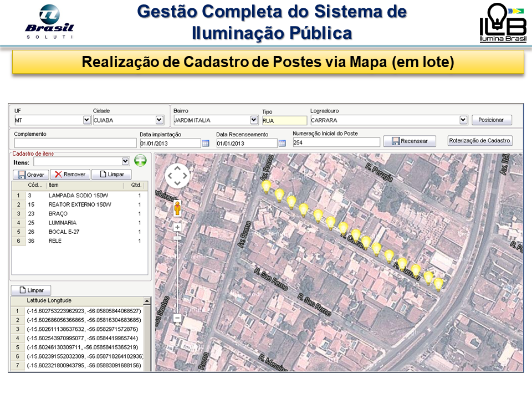The image size is (532, 399).
Task: Expand the Cidade dropdown showing CUIABA
Action: [x=160, y=120]
